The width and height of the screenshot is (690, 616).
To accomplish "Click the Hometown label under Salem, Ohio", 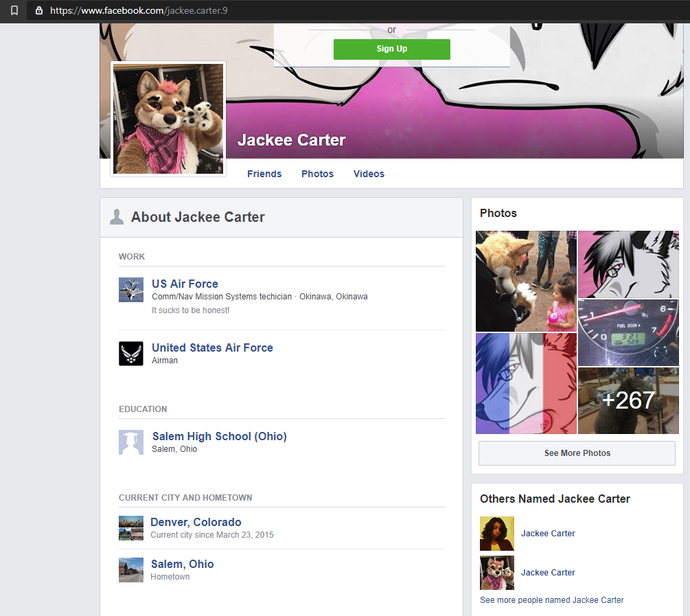I will (170, 577).
